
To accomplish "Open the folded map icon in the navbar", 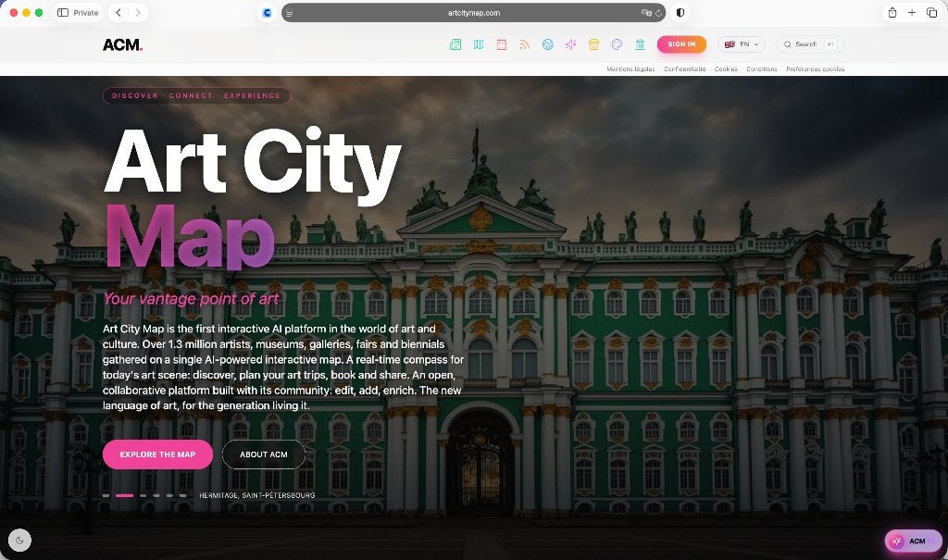I will coord(479,44).
